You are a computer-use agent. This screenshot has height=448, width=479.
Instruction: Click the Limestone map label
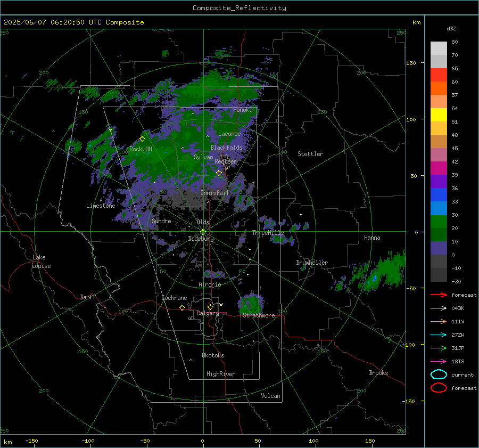click(x=101, y=206)
